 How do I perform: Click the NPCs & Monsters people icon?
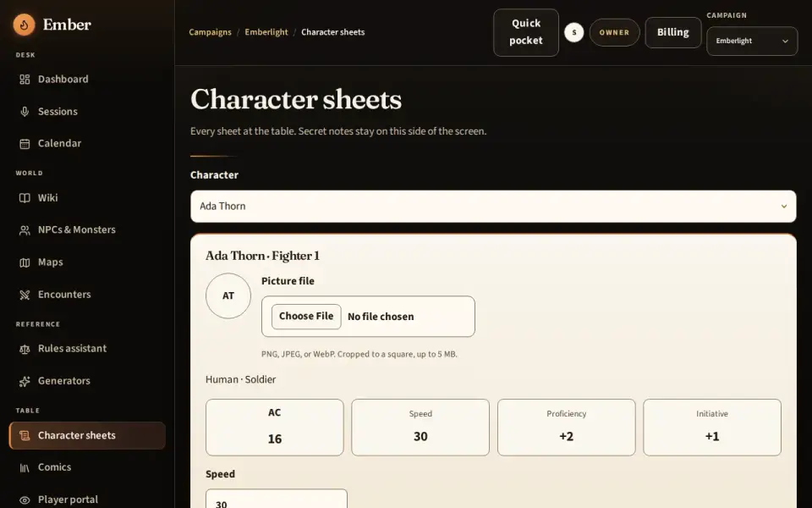pos(25,230)
